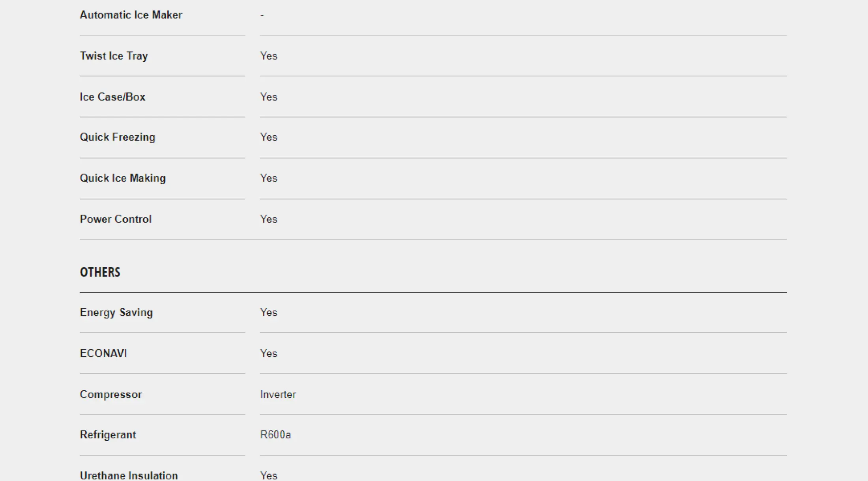Select the Twist Ice Tray row label
Viewport: 868px width, 481px height.
[114, 56]
